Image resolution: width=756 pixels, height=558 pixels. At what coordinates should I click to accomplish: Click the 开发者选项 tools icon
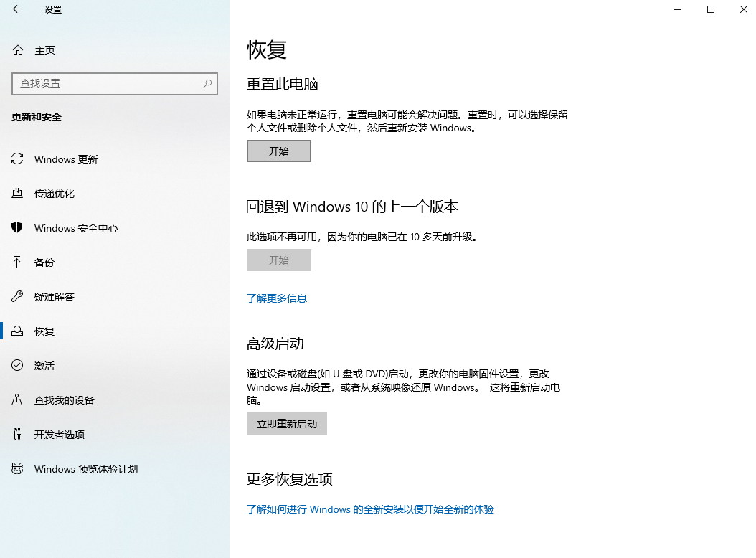[17, 434]
